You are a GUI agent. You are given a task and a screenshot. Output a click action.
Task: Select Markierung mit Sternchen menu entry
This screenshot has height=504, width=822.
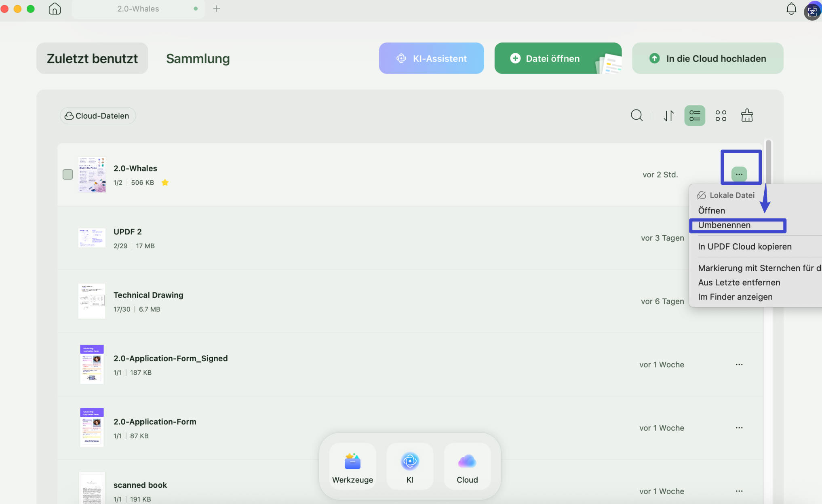pos(760,268)
